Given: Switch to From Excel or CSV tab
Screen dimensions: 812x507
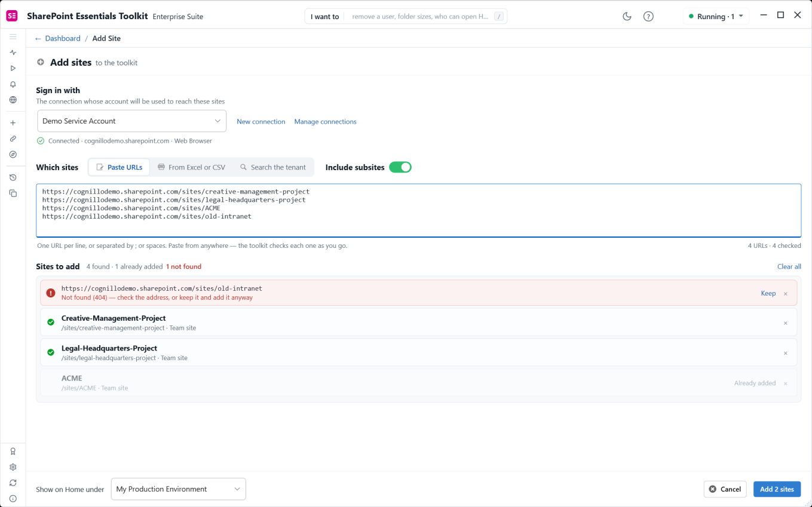Looking at the screenshot, I should click(191, 167).
